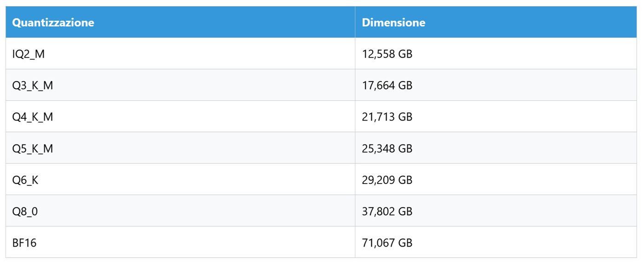Click the Dimensione column header

coord(496,22)
